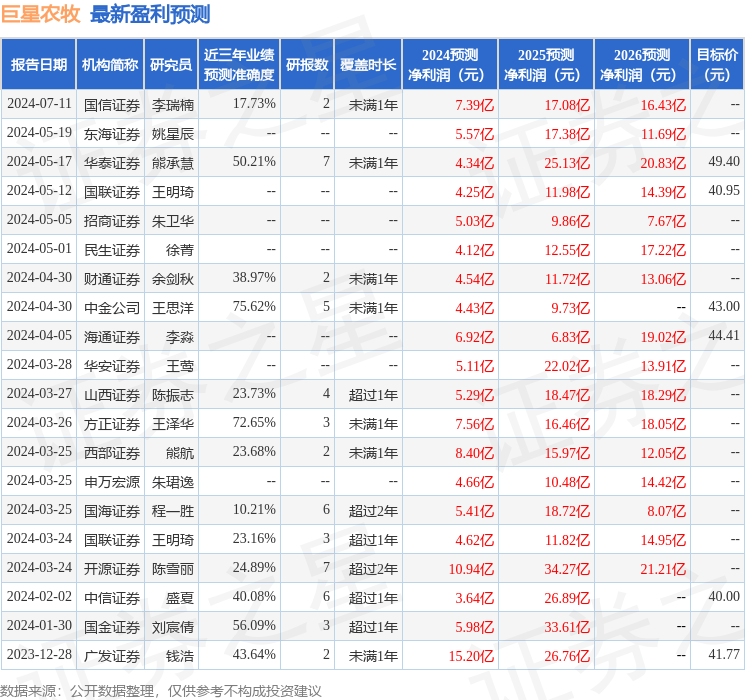The height and width of the screenshot is (700, 745).
Task: Click the 22.02亿 profit forecast
Action: coord(567,366)
